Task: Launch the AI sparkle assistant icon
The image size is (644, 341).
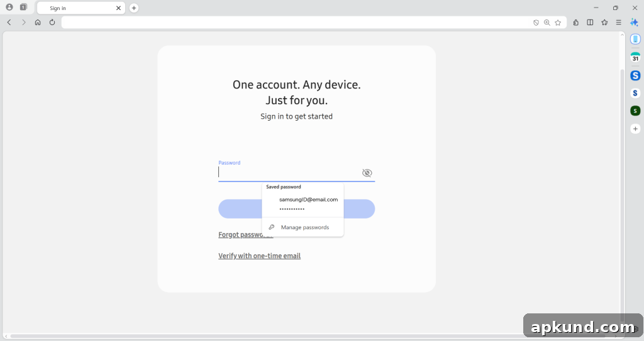Action: pos(634,22)
